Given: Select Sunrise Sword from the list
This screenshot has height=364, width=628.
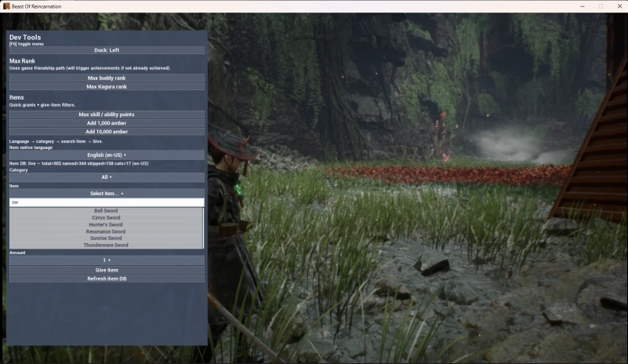Looking at the screenshot, I should 106,238.
